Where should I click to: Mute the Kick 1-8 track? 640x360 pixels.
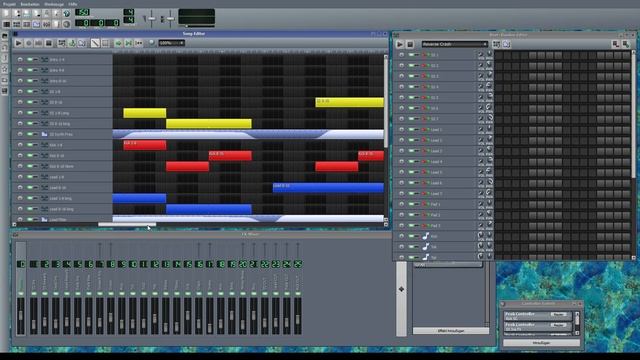[30, 145]
